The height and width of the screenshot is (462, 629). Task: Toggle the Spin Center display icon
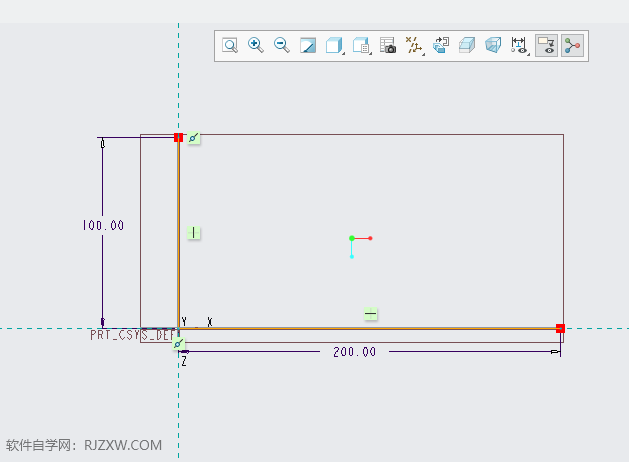pyautogui.click(x=572, y=45)
